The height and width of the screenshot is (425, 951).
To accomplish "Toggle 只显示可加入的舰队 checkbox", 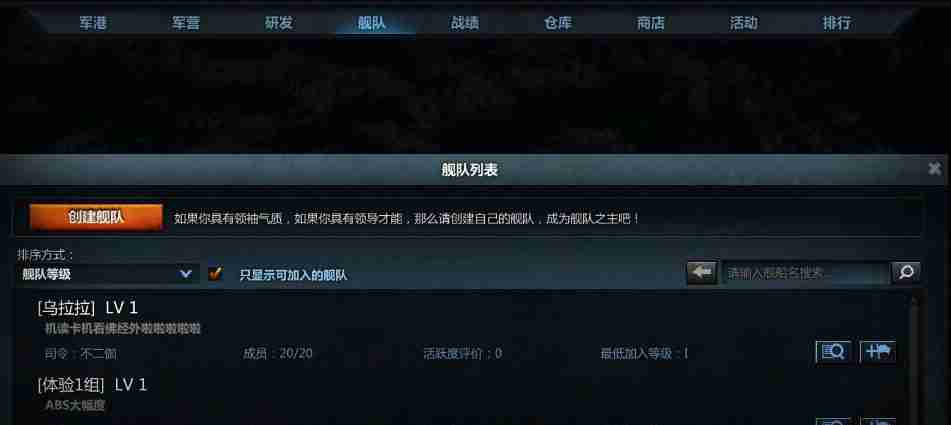I will coord(215,274).
